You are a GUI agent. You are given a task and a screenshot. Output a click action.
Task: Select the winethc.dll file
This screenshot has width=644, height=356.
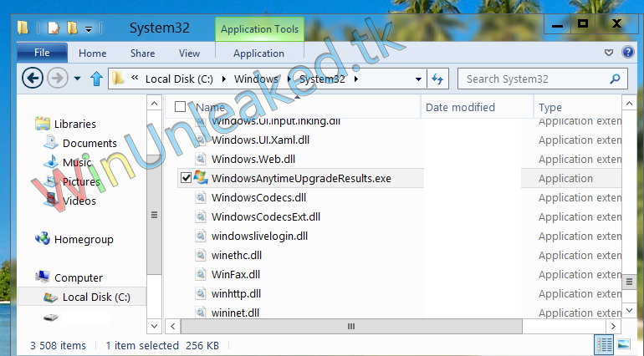click(x=237, y=256)
